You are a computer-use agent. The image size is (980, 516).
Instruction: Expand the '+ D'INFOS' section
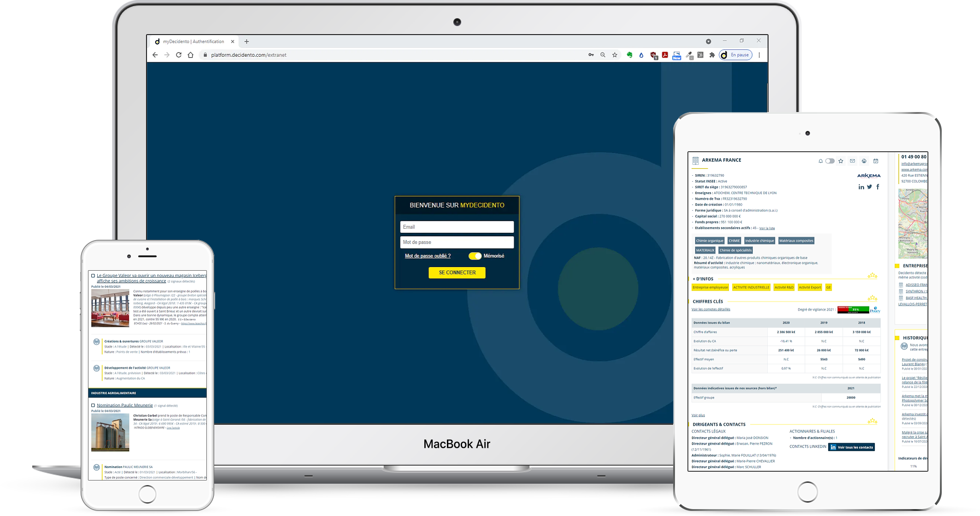703,279
